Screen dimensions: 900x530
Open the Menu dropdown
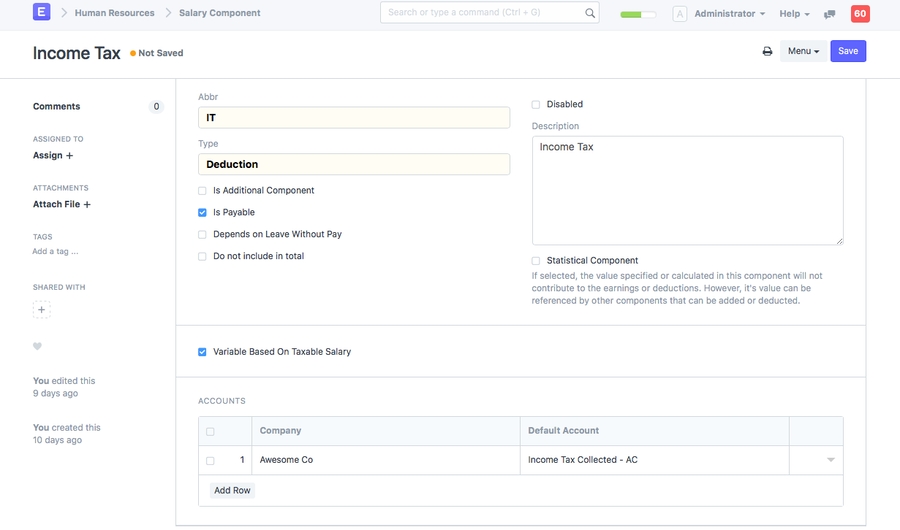point(803,51)
